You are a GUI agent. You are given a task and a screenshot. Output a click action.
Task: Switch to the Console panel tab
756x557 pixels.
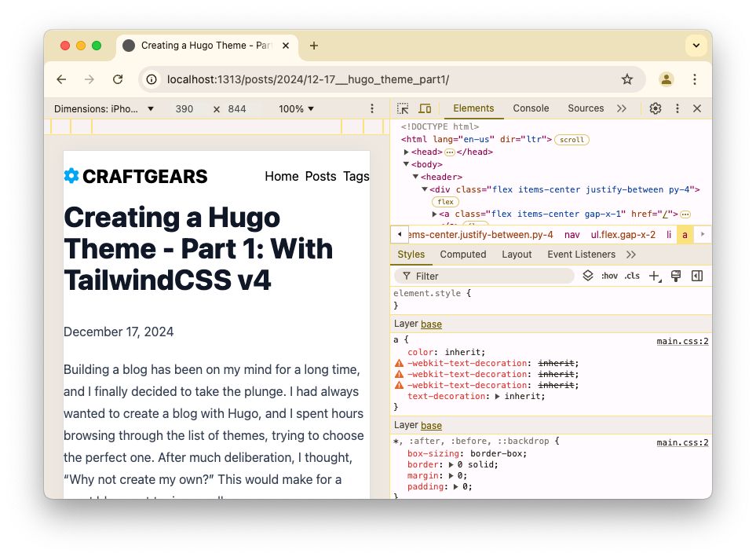pos(531,108)
